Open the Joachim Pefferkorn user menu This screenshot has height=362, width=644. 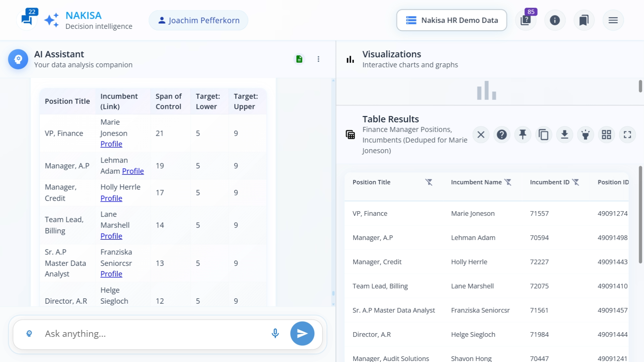[x=198, y=20]
